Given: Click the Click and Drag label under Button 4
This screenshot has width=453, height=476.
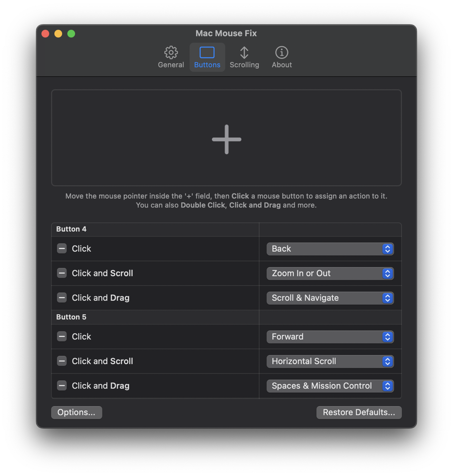Looking at the screenshot, I should click(101, 297).
